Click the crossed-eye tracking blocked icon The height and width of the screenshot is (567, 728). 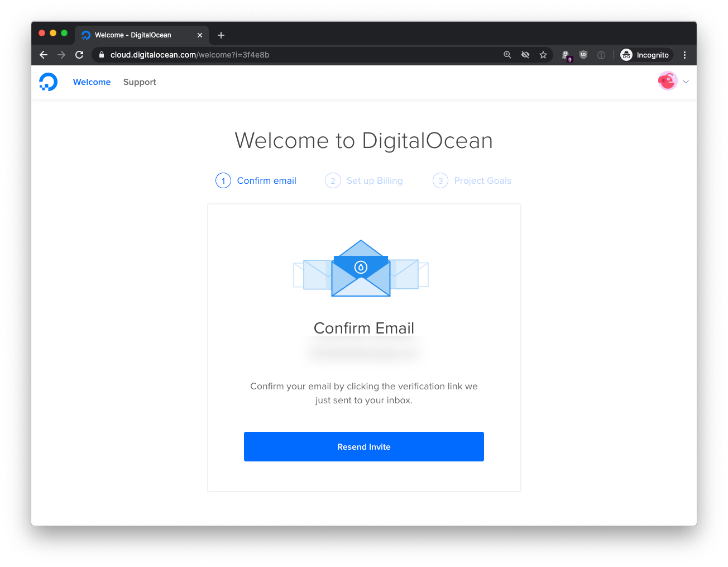[525, 55]
